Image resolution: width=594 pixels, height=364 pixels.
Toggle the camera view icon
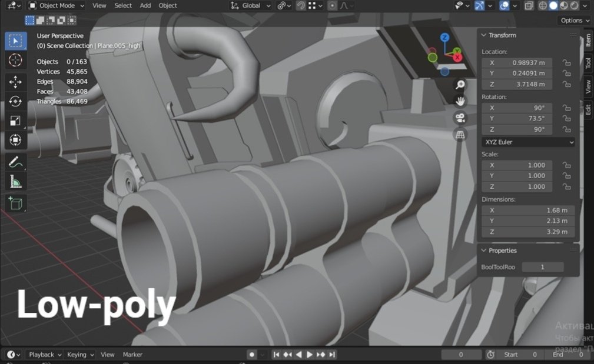click(460, 118)
